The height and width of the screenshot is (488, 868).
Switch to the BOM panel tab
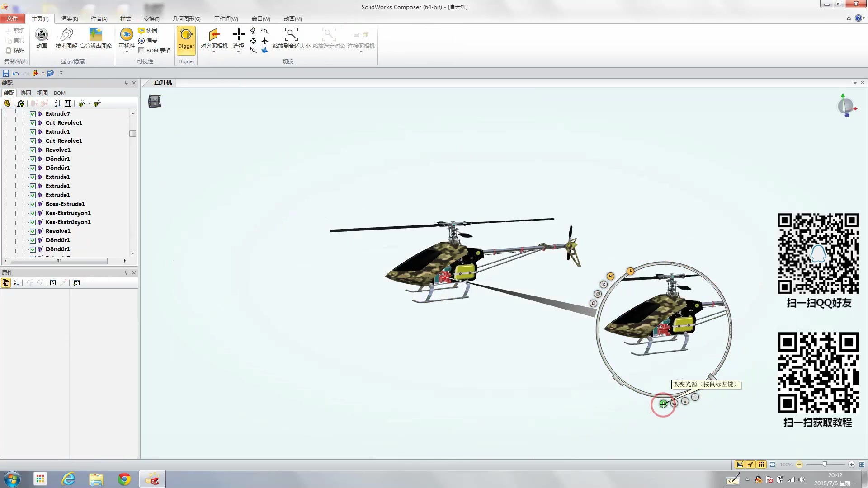click(60, 93)
